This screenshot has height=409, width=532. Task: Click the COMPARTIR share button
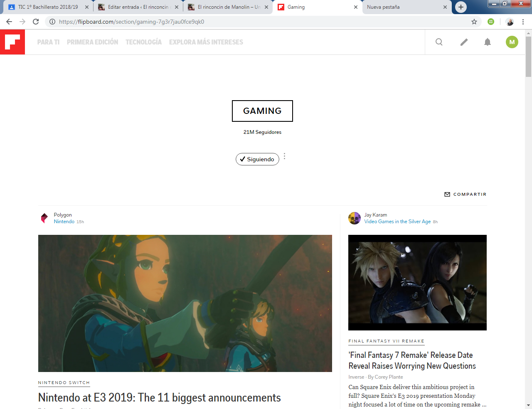click(465, 194)
